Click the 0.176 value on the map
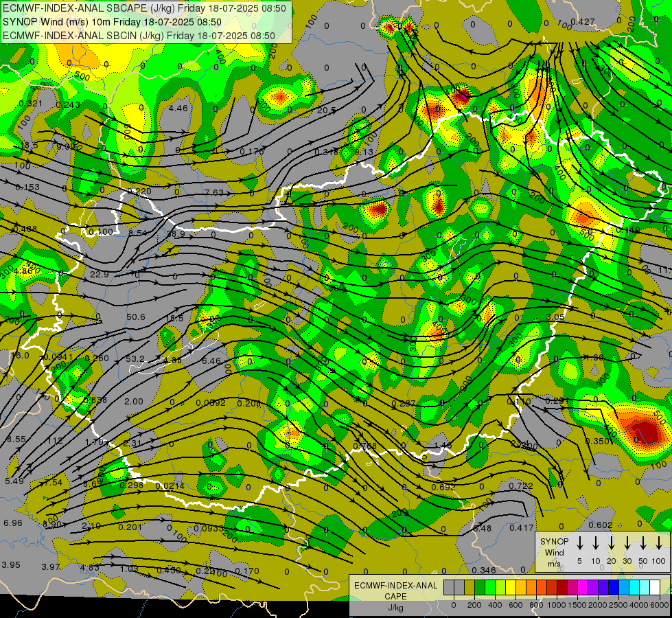 [252, 151]
